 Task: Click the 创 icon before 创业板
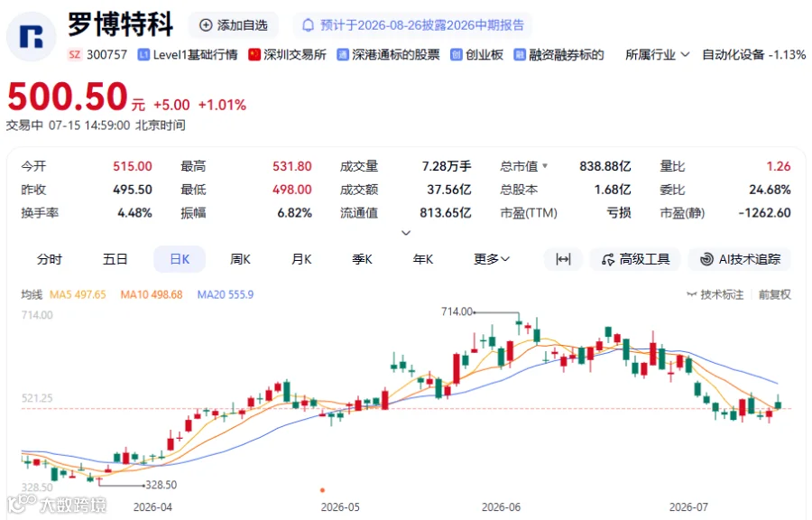pyautogui.click(x=457, y=54)
